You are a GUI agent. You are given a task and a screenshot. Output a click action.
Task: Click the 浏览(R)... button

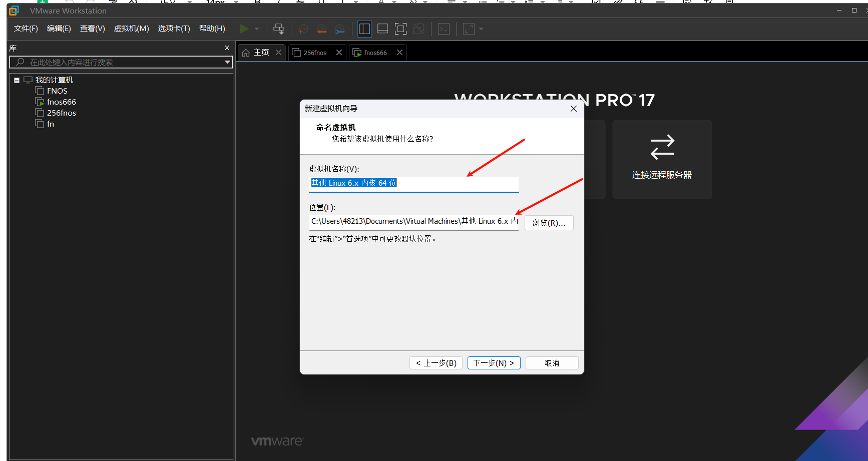(549, 223)
